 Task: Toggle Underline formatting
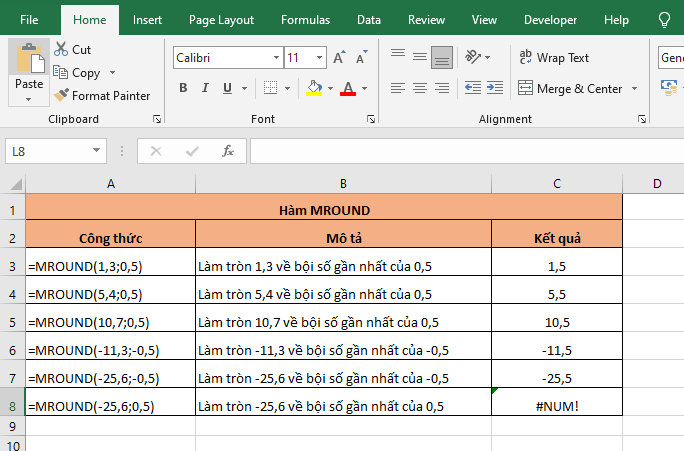227,88
